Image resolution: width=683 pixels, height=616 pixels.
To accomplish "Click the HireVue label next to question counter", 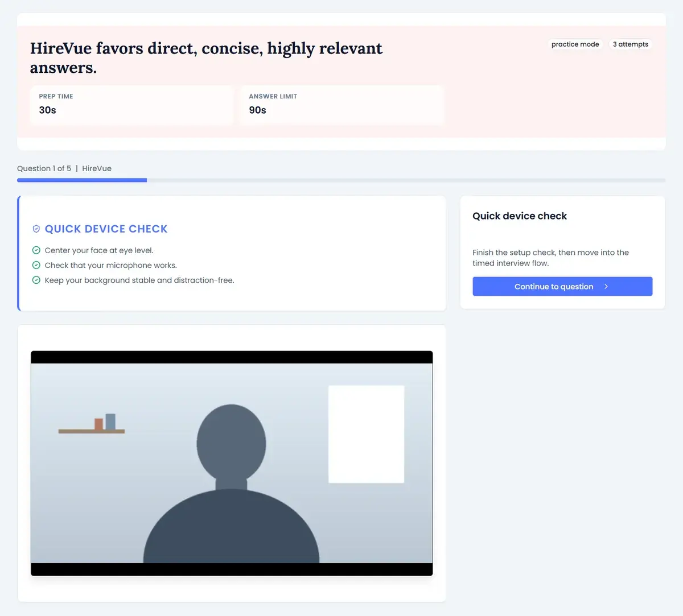I will tap(97, 168).
